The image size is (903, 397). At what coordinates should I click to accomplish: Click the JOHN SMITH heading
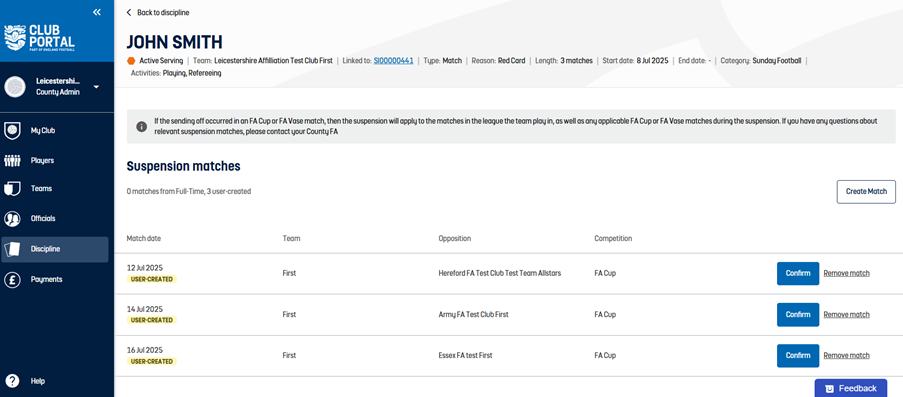pyautogui.click(x=174, y=42)
